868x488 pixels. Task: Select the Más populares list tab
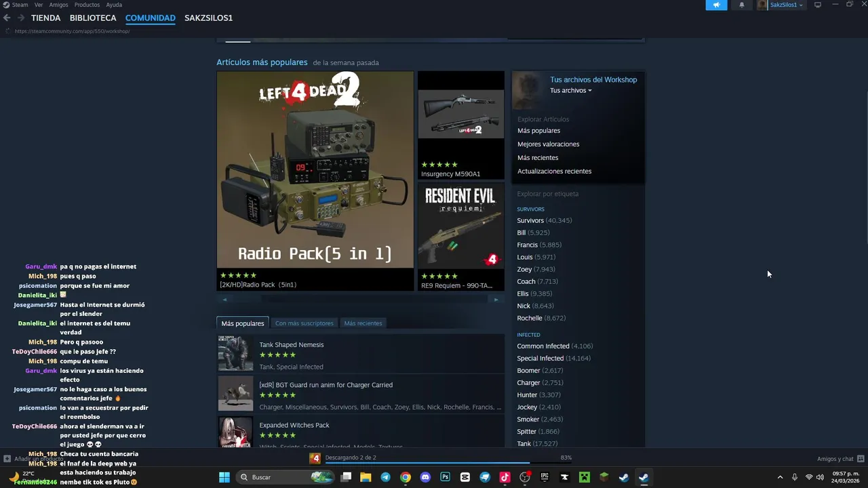coord(243,323)
